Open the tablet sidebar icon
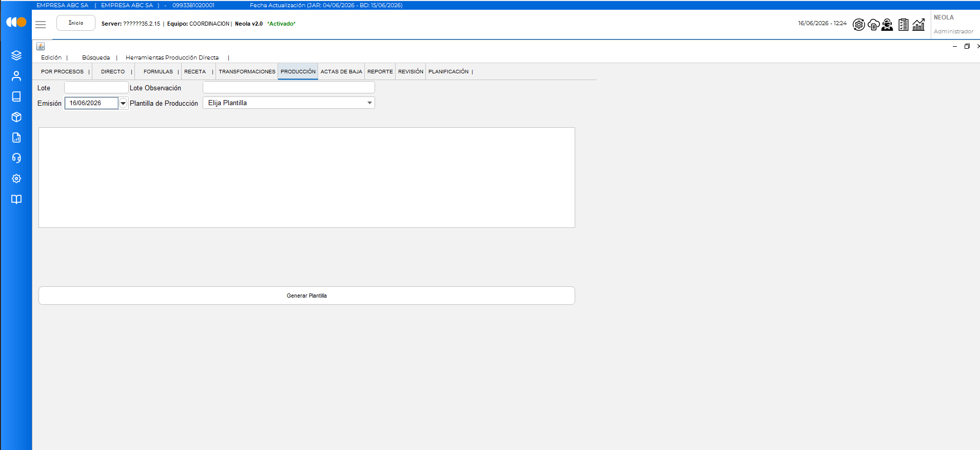The height and width of the screenshot is (450, 980). click(16, 96)
